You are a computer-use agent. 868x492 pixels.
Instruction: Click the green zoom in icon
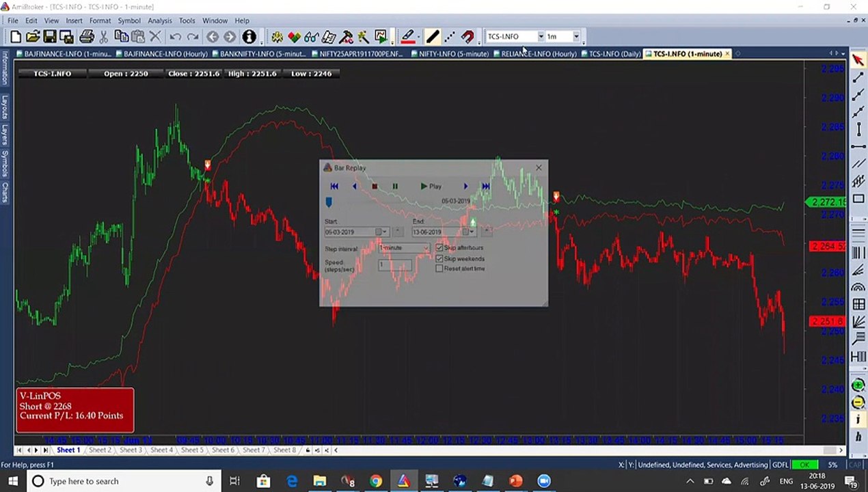pos(858,386)
